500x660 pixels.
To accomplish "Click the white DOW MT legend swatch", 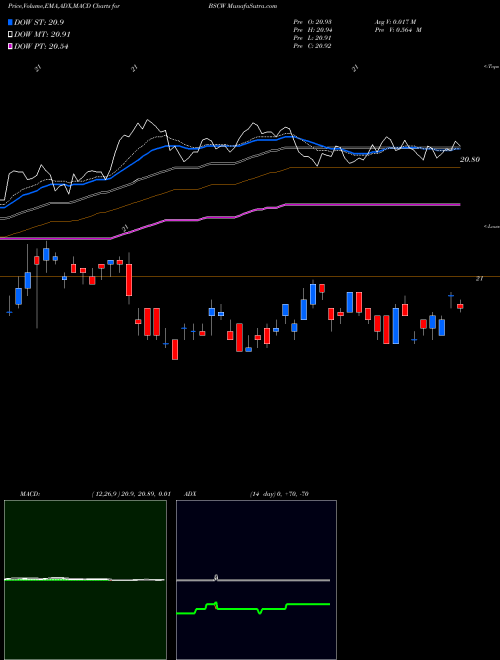I will pyautogui.click(x=10, y=35).
